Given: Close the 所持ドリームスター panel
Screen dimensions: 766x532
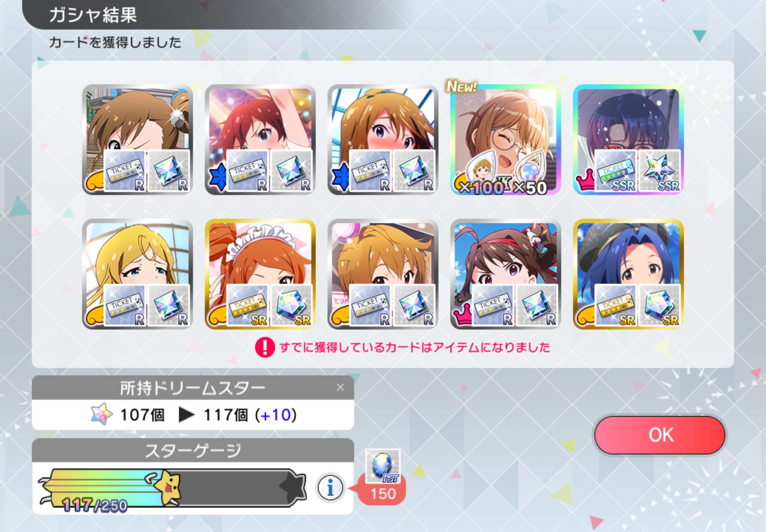Looking at the screenshot, I should pyautogui.click(x=340, y=387).
